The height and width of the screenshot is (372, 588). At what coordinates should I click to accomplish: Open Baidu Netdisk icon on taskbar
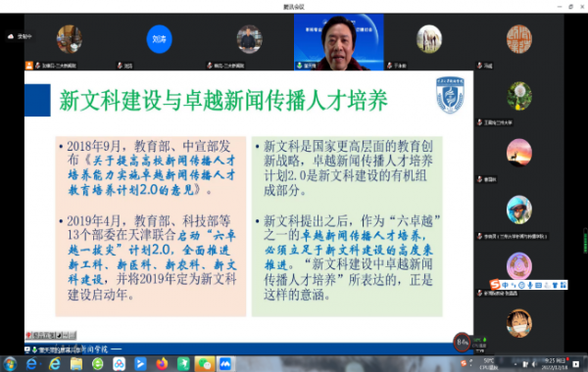(120, 364)
